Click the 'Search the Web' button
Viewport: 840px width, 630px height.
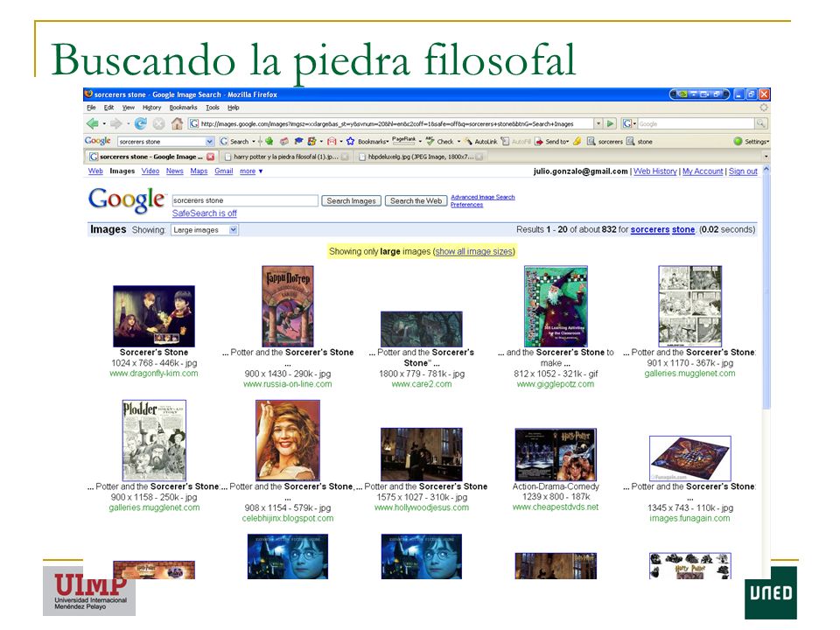[x=416, y=201]
